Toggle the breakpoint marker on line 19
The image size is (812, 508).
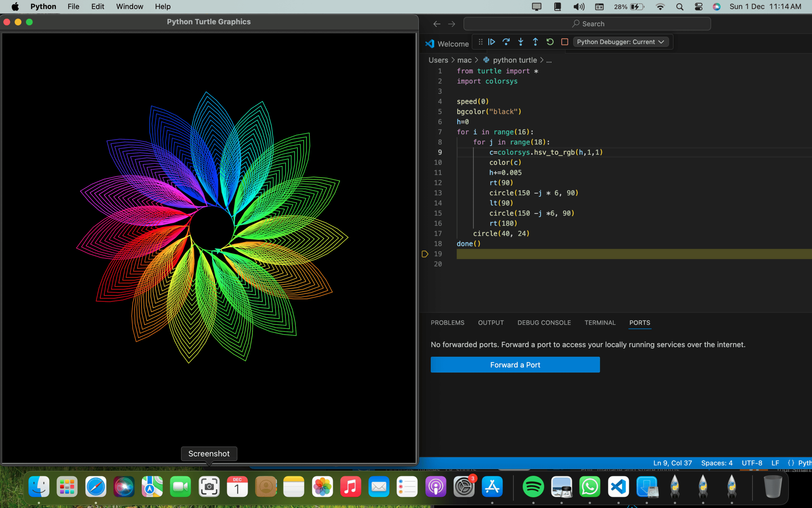pyautogui.click(x=425, y=254)
